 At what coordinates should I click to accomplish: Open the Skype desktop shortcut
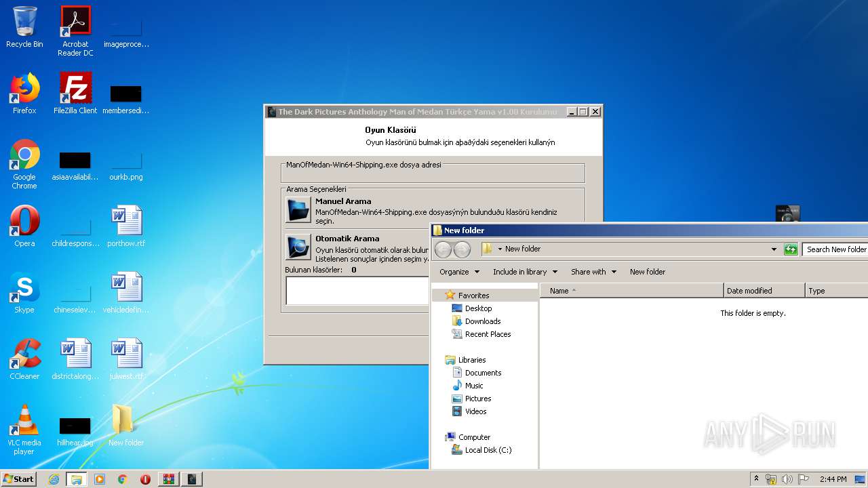point(24,293)
